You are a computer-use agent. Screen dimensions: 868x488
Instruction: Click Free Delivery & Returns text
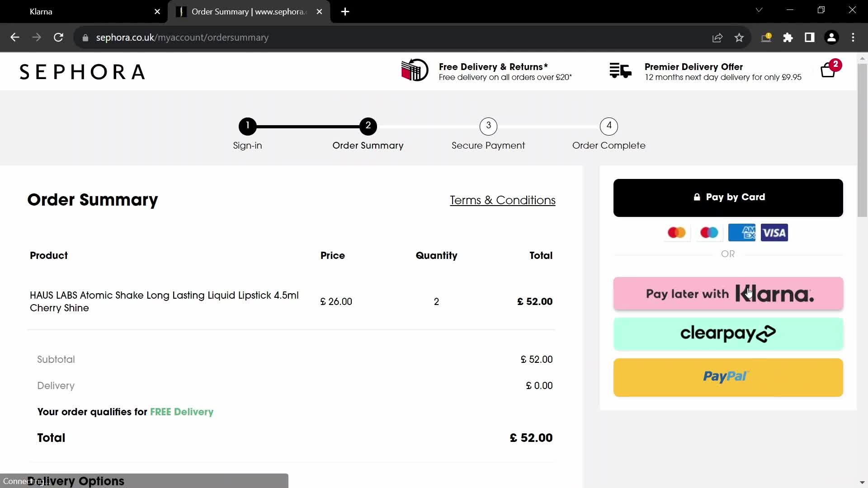(493, 67)
